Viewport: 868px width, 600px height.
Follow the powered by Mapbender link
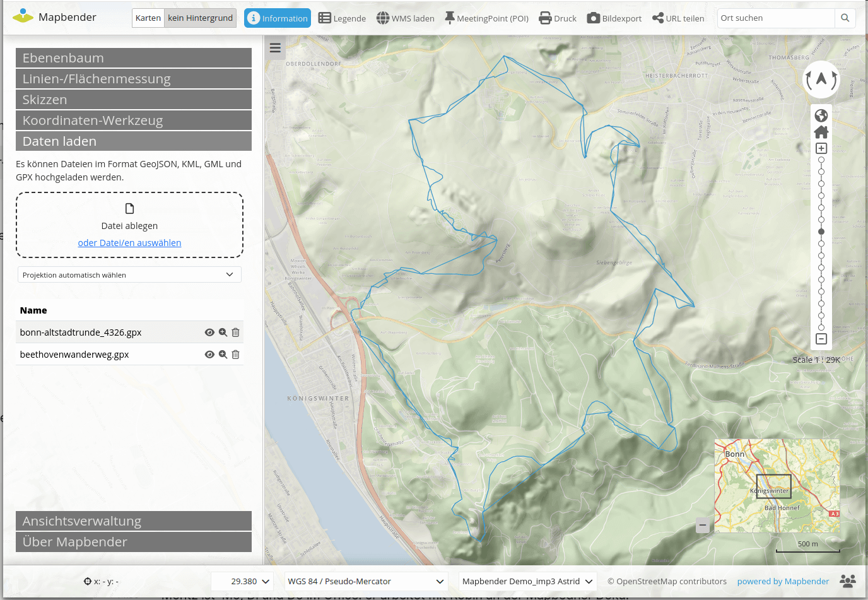point(783,582)
